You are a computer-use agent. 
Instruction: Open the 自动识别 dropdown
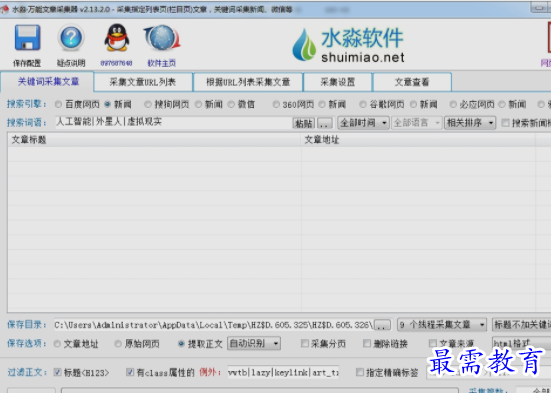[x=254, y=343]
